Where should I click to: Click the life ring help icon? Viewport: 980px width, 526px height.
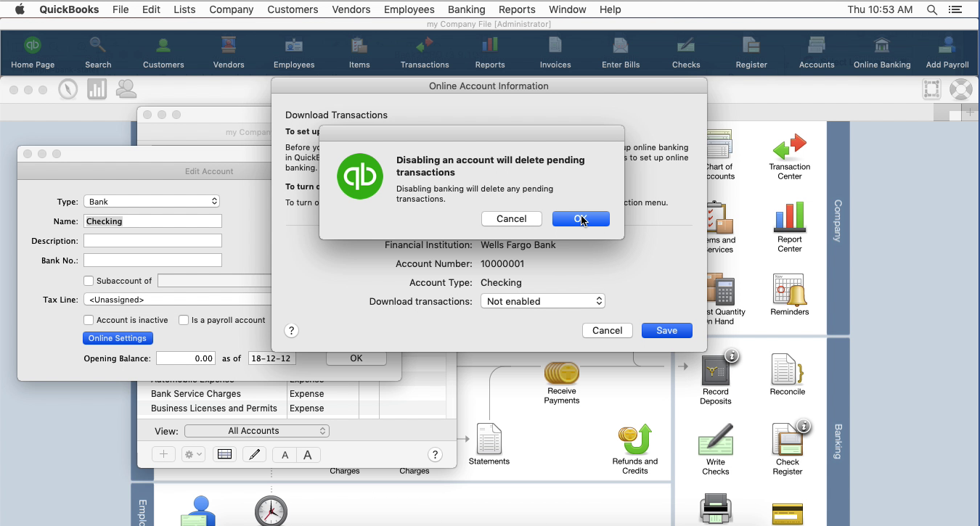point(961,89)
